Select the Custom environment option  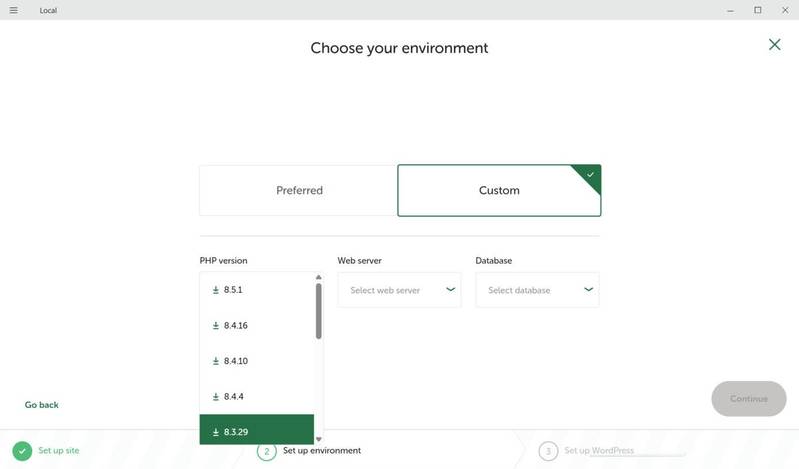coord(499,190)
